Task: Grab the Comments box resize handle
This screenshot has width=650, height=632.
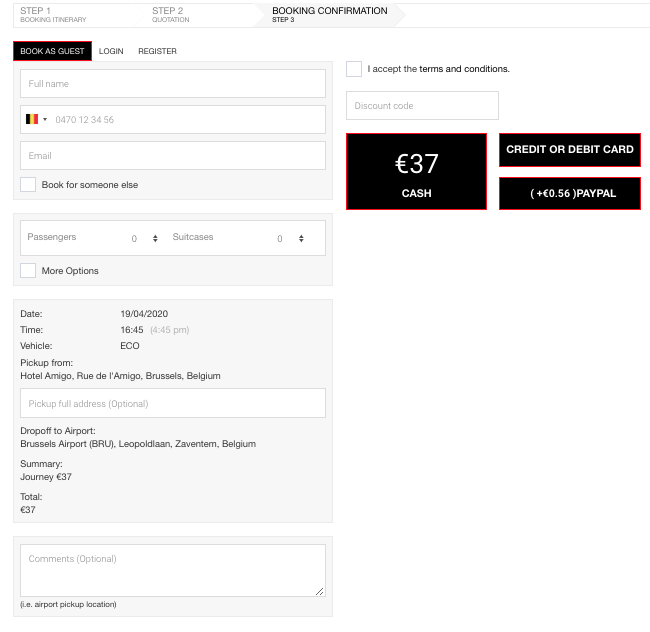Action: click(320, 591)
